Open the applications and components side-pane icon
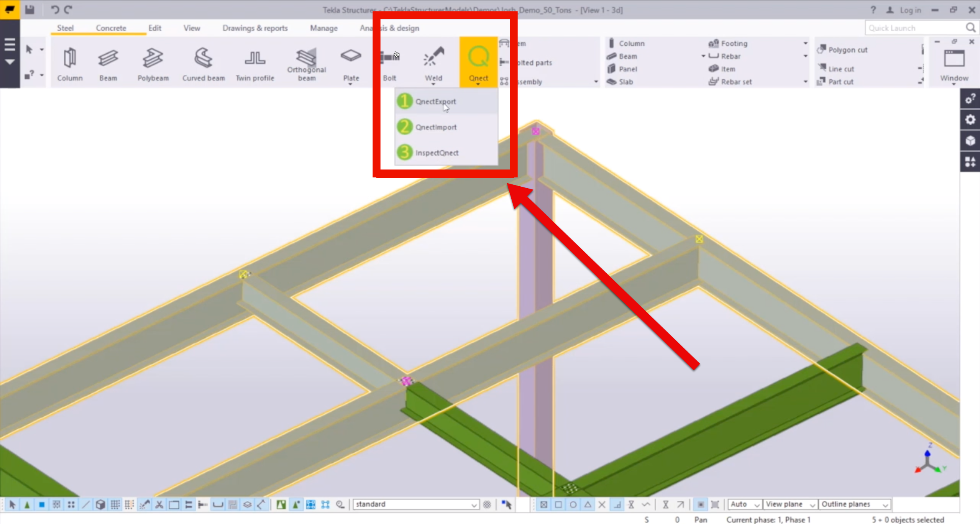This screenshot has width=980, height=524. click(x=970, y=162)
